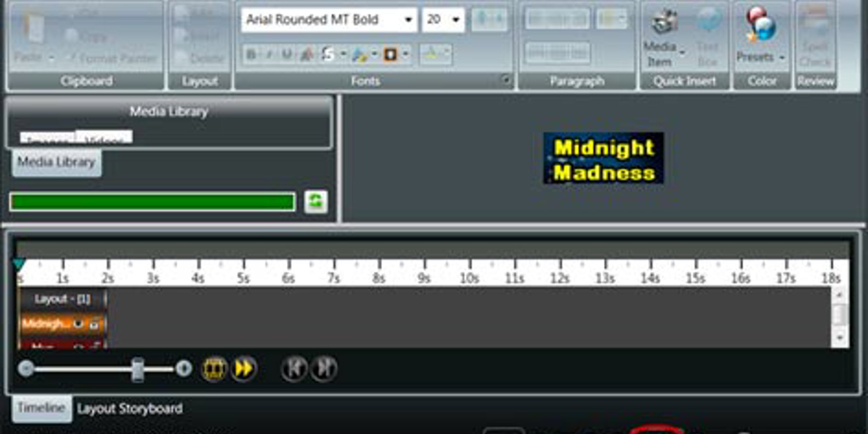Click the yellow filmstrip frame button
868x434 pixels.
(x=214, y=369)
